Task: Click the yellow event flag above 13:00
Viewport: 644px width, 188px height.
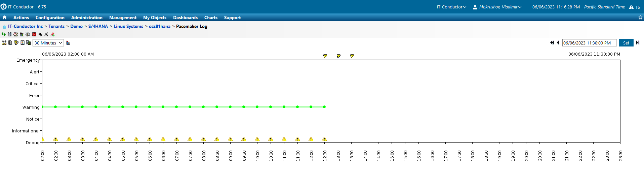Action: click(338, 56)
